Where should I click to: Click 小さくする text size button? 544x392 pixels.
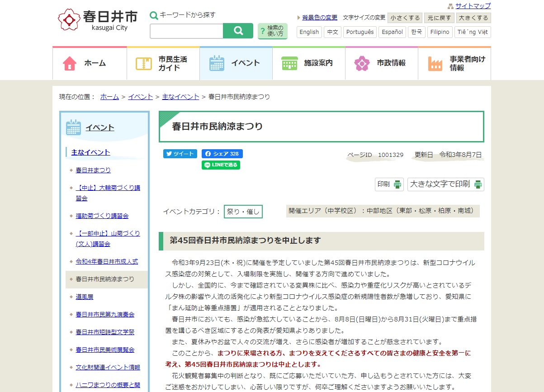[x=405, y=18]
